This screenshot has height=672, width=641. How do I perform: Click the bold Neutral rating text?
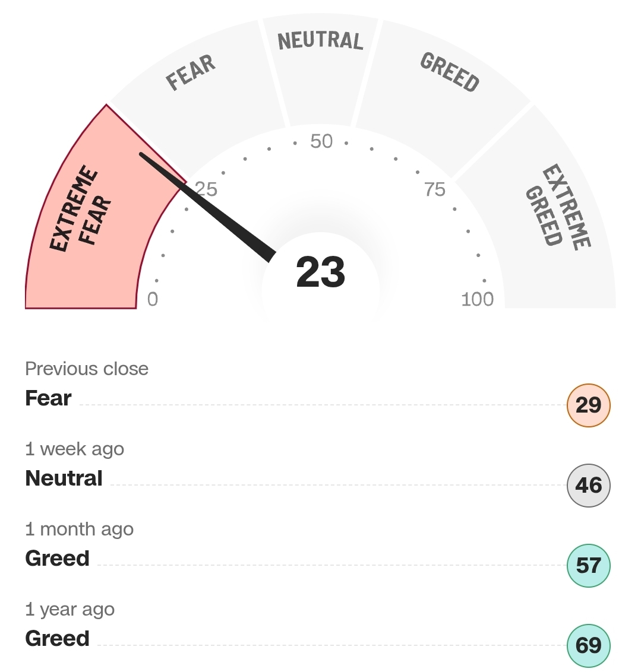coord(64,478)
